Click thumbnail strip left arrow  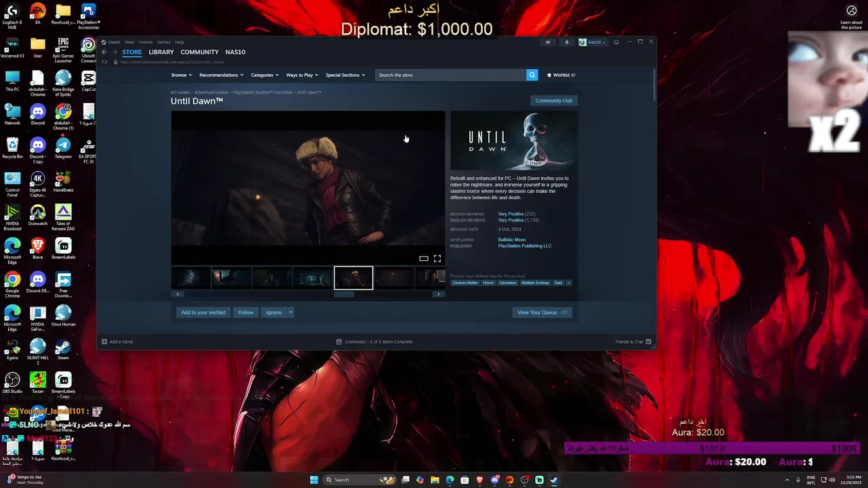click(178, 294)
